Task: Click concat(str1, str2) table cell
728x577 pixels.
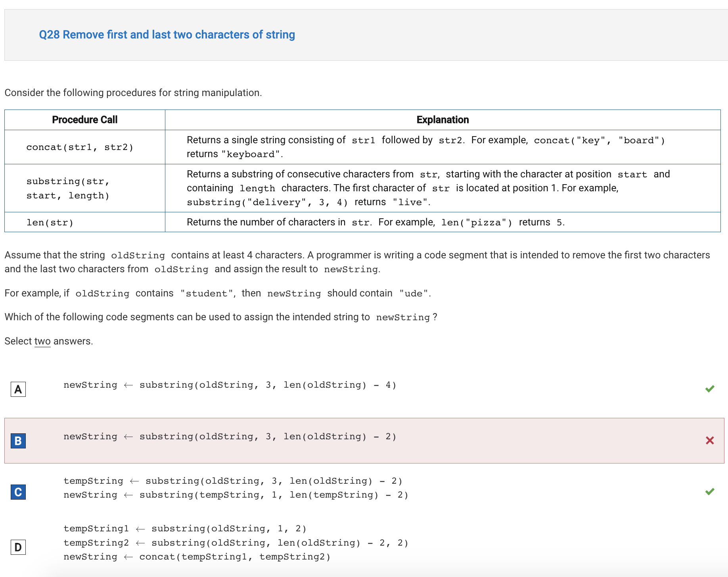Action: click(x=85, y=147)
